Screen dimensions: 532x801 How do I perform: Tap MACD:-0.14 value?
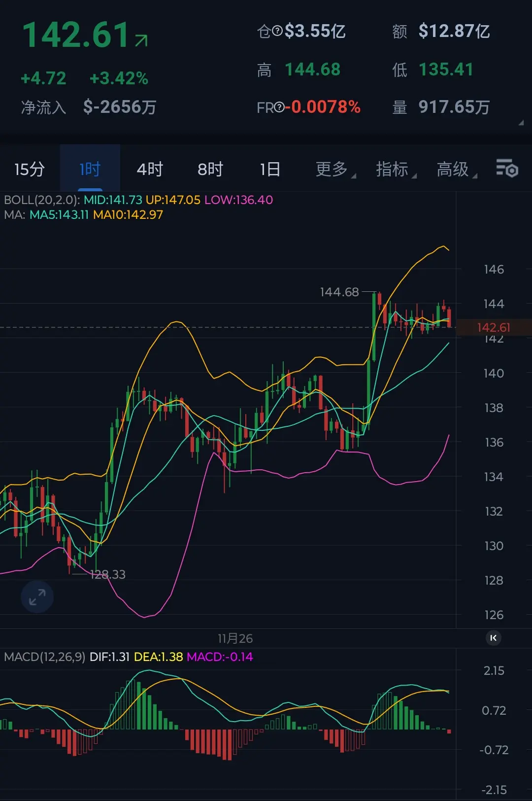click(x=220, y=657)
